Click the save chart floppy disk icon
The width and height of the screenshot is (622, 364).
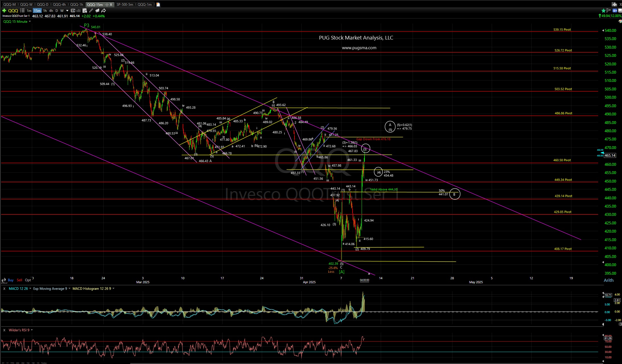coord(621,11)
